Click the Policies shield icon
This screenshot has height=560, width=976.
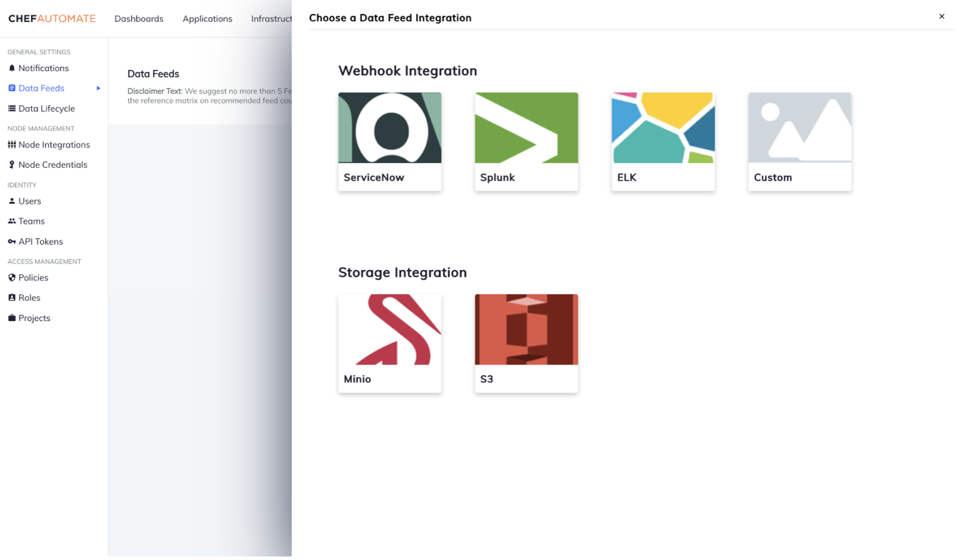pos(12,278)
